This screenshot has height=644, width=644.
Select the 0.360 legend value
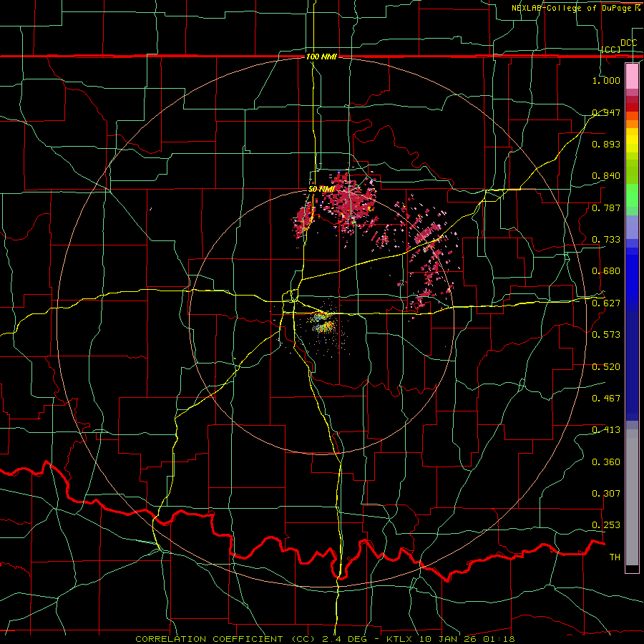coord(606,462)
